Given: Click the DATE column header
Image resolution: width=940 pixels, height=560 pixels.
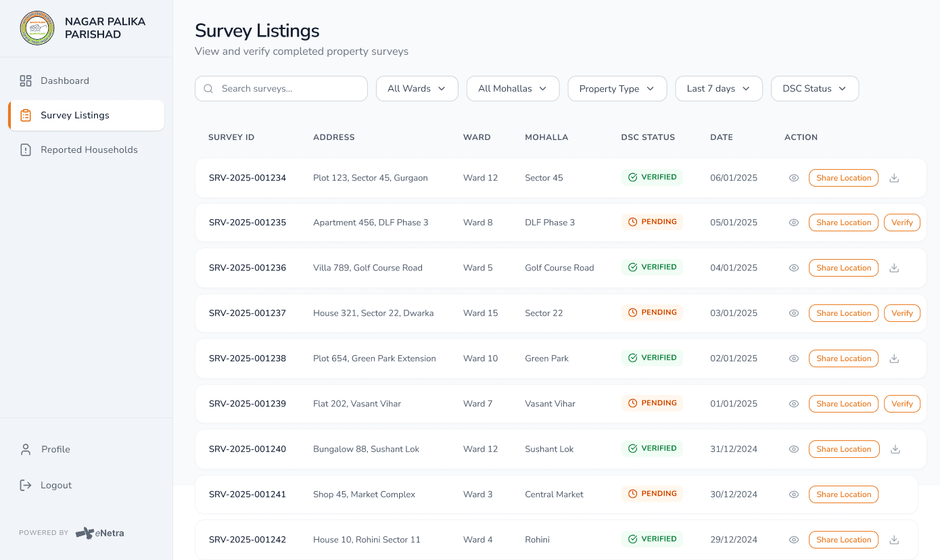Looking at the screenshot, I should 722,137.
